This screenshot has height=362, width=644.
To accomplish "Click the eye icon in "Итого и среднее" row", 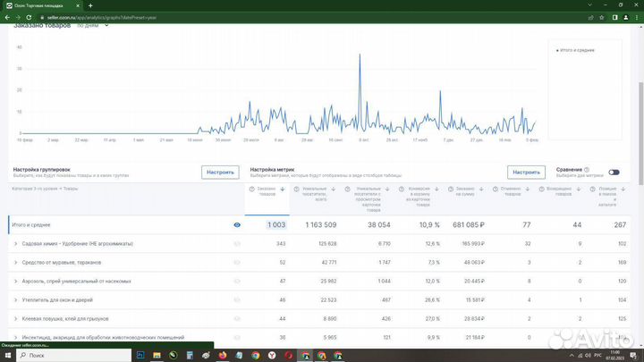I will point(237,225).
